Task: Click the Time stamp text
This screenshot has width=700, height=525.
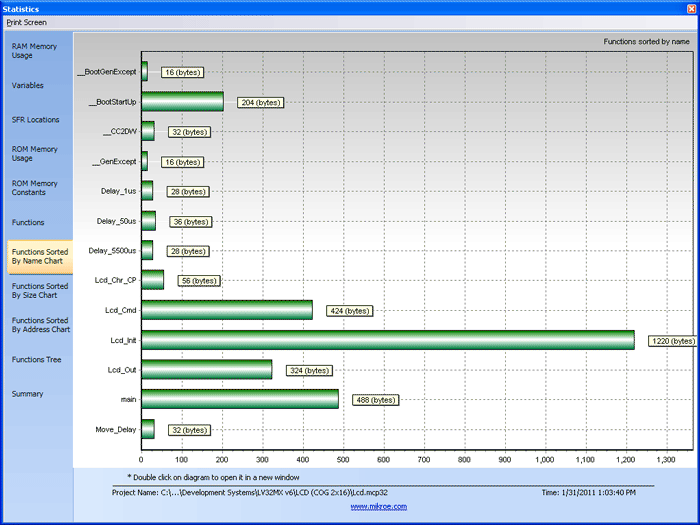Action: [x=588, y=492]
